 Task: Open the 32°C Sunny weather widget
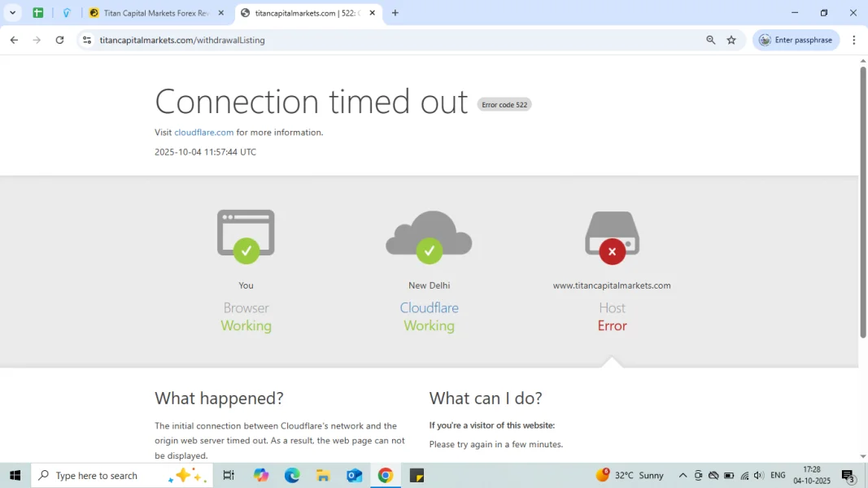point(630,475)
